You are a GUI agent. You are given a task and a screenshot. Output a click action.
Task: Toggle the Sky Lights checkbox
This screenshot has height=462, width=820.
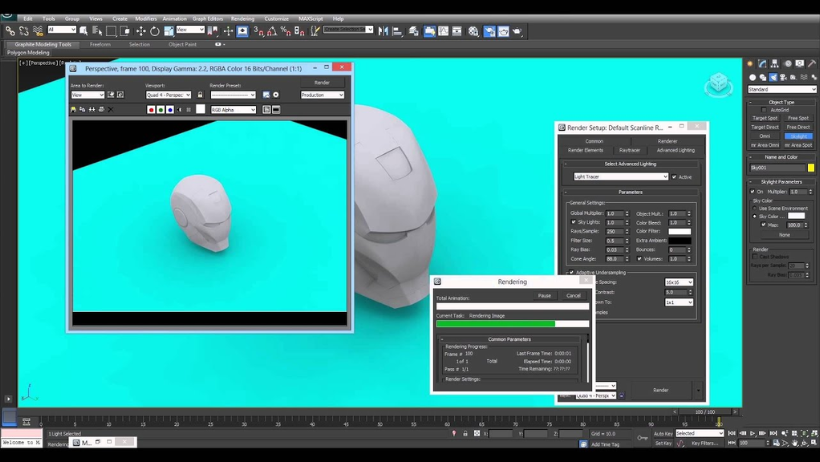[574, 222]
